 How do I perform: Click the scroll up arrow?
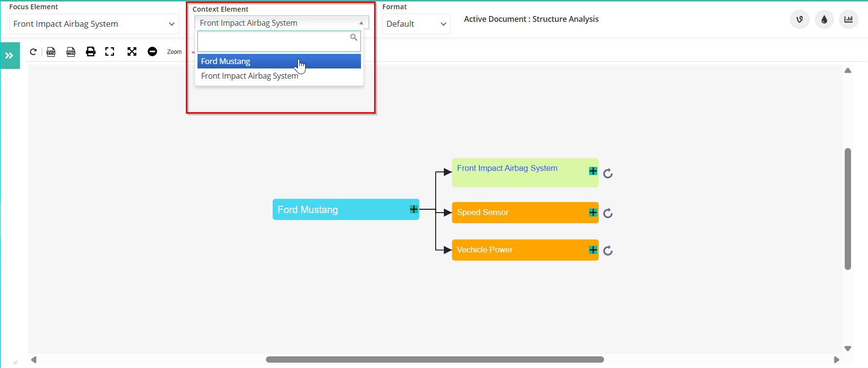[x=848, y=70]
